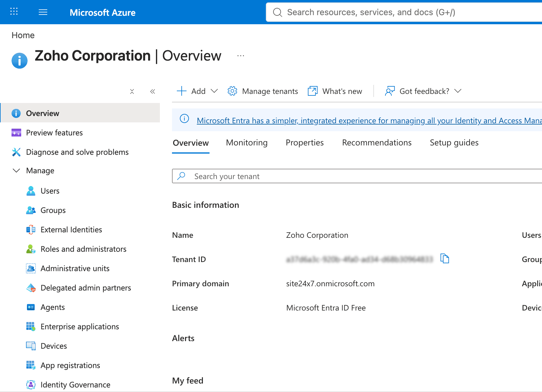Open the Microsoft Entra banner link
542x392 pixels.
pos(369,121)
